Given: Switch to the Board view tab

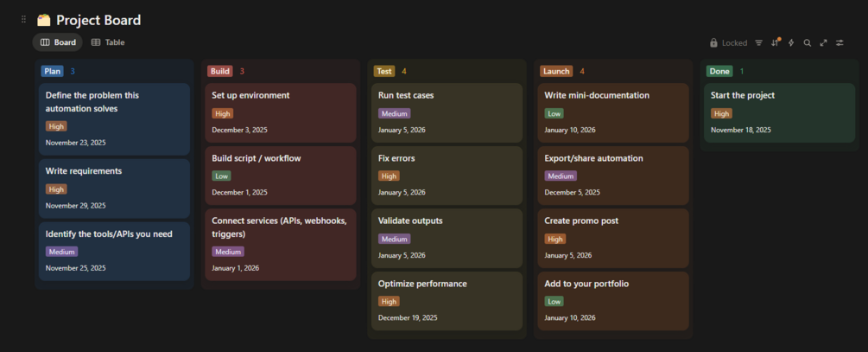Looking at the screenshot, I should click(x=58, y=42).
